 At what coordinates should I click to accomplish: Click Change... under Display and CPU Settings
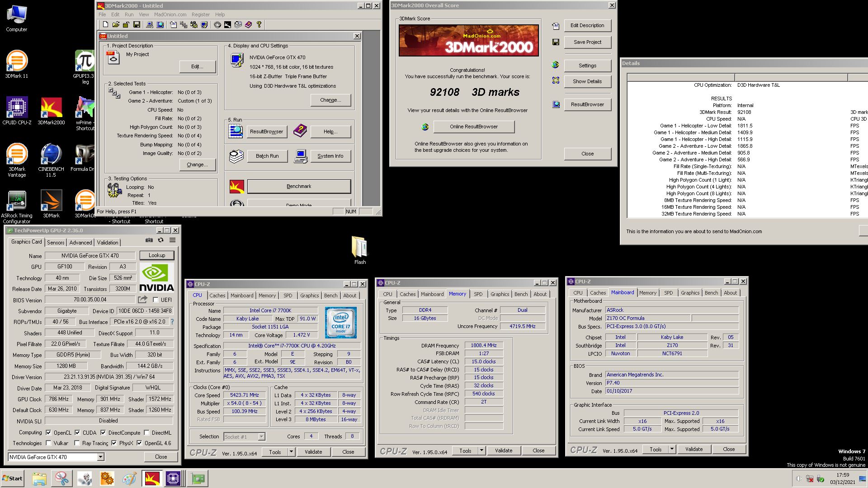(330, 100)
